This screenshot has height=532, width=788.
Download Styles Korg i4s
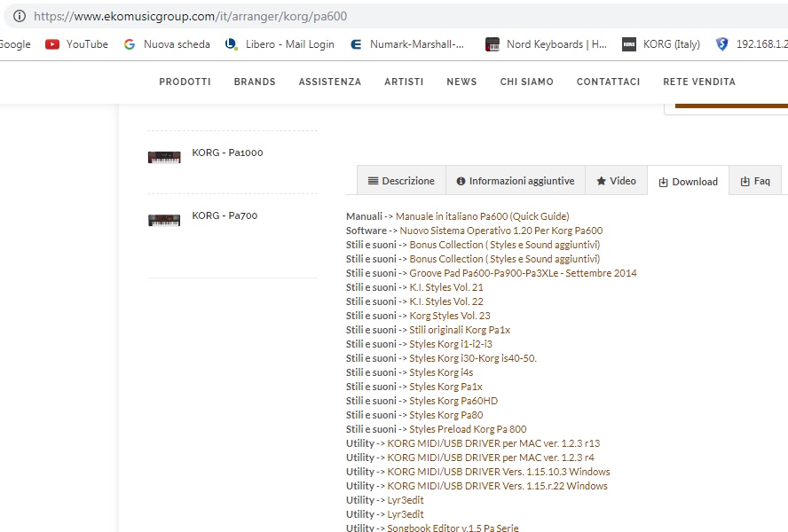coord(441,372)
